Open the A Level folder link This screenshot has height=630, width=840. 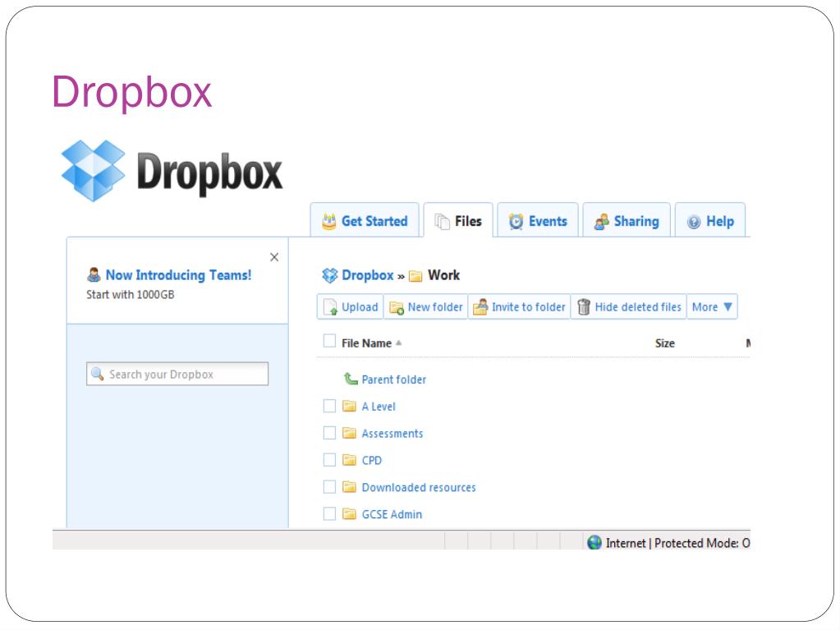pyautogui.click(x=379, y=407)
